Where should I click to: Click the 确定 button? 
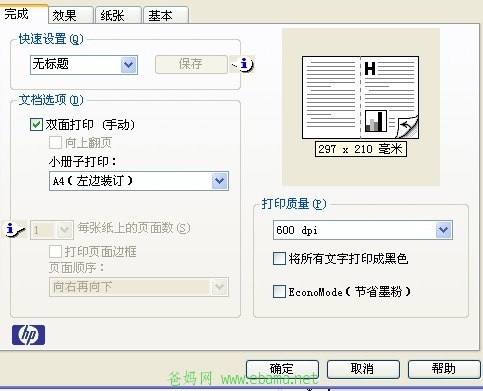tap(282, 369)
